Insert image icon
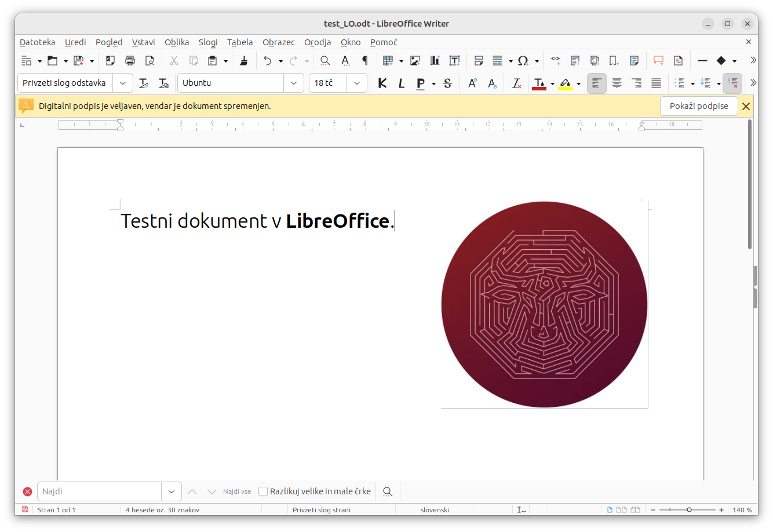 (415, 60)
